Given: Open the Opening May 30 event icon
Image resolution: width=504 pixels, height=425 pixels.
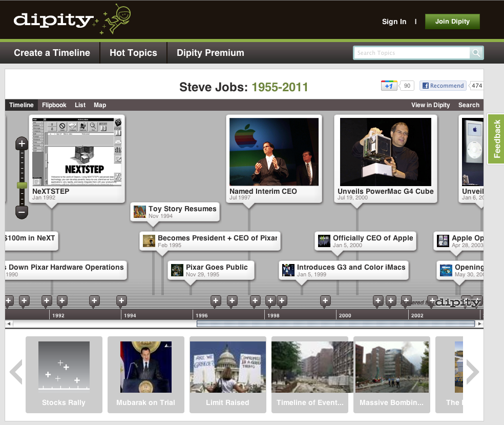Looking at the screenshot, I should [x=446, y=270].
